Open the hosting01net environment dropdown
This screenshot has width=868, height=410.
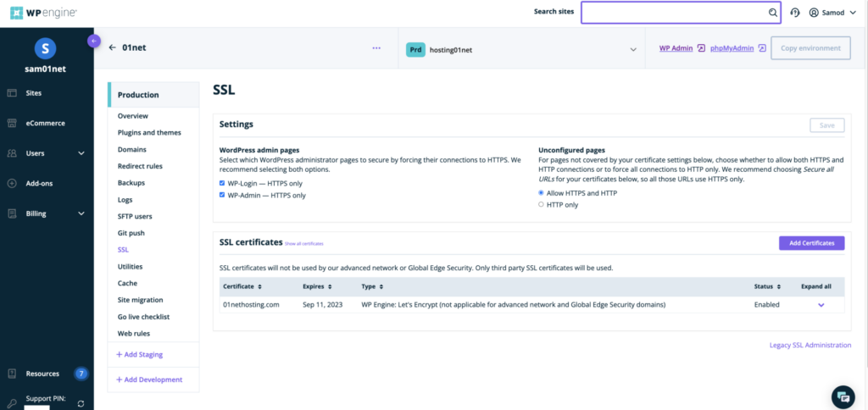[633, 49]
